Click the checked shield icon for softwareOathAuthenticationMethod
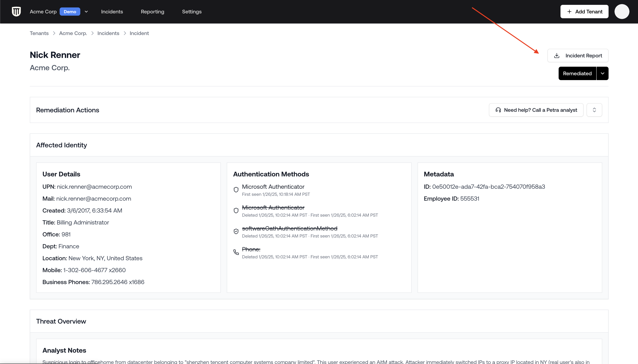This screenshot has height=364, width=638. click(x=236, y=232)
